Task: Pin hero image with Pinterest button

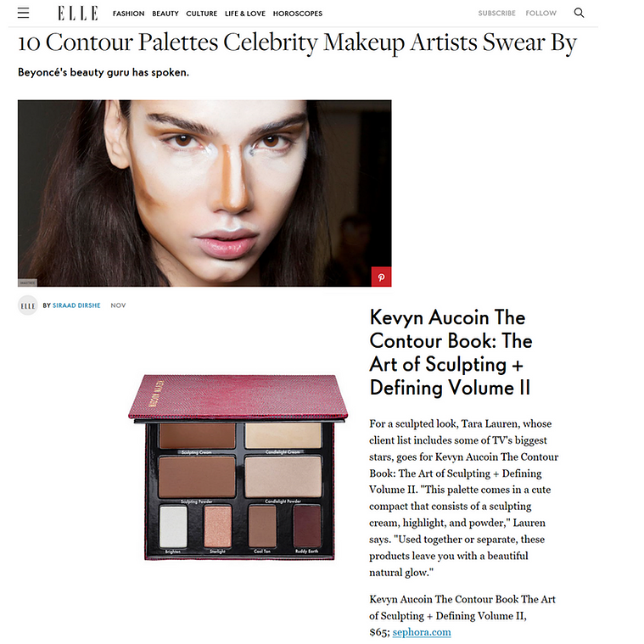Action: 381,277
